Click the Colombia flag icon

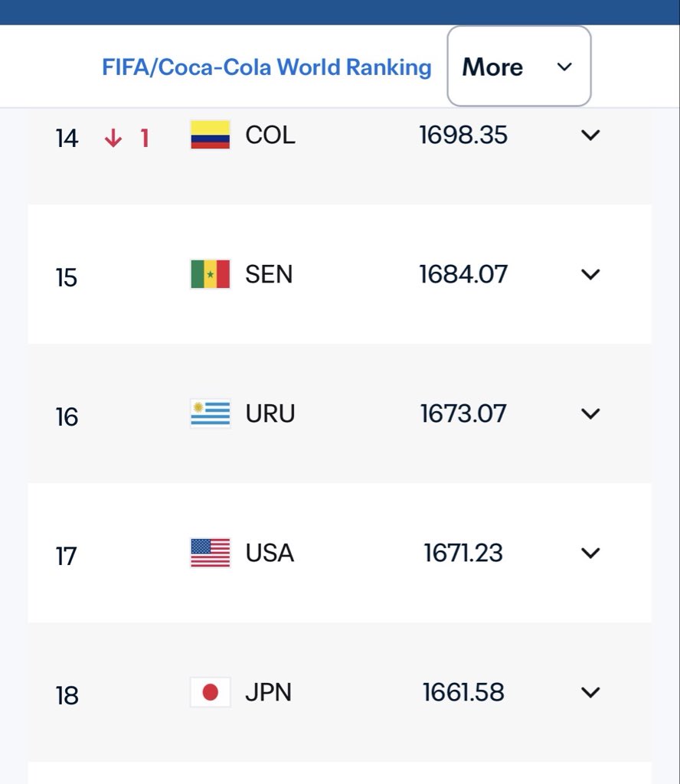tap(210, 135)
